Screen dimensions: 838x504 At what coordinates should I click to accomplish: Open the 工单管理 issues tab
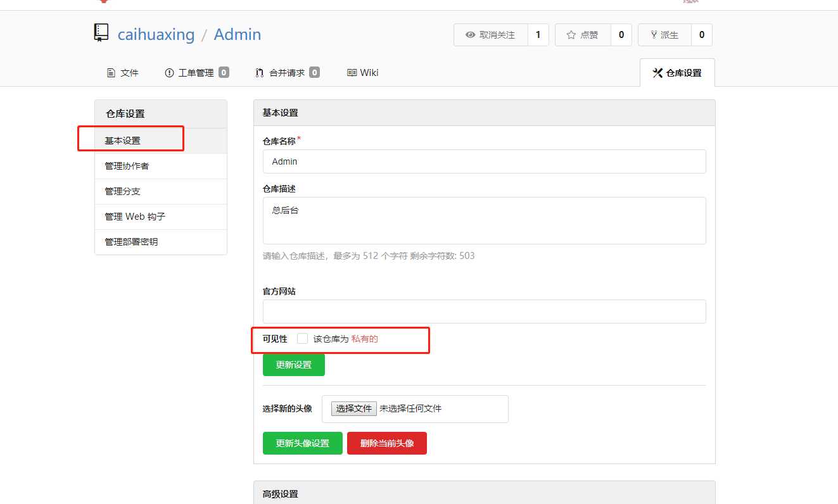click(x=196, y=73)
